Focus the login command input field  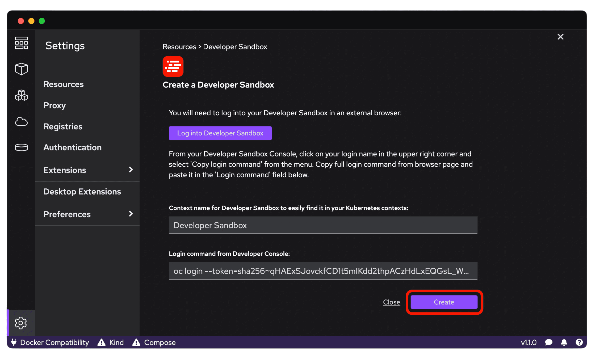click(x=323, y=271)
